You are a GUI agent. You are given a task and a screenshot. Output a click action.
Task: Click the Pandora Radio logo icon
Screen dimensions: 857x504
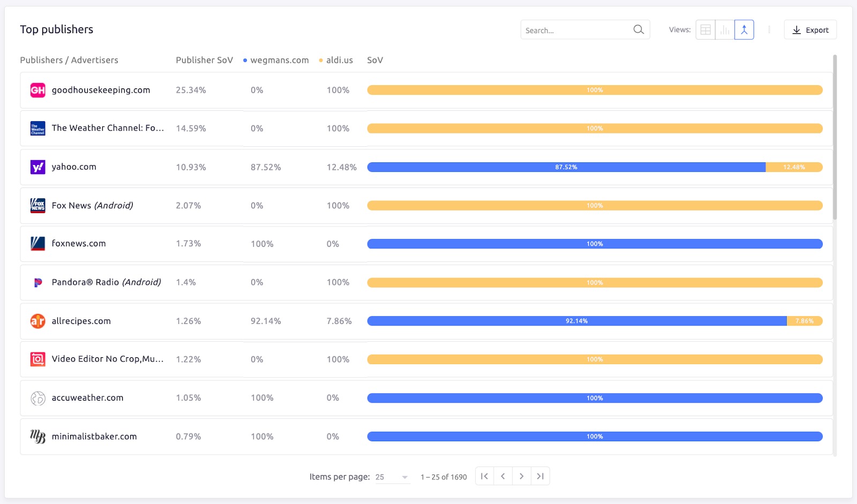point(37,282)
